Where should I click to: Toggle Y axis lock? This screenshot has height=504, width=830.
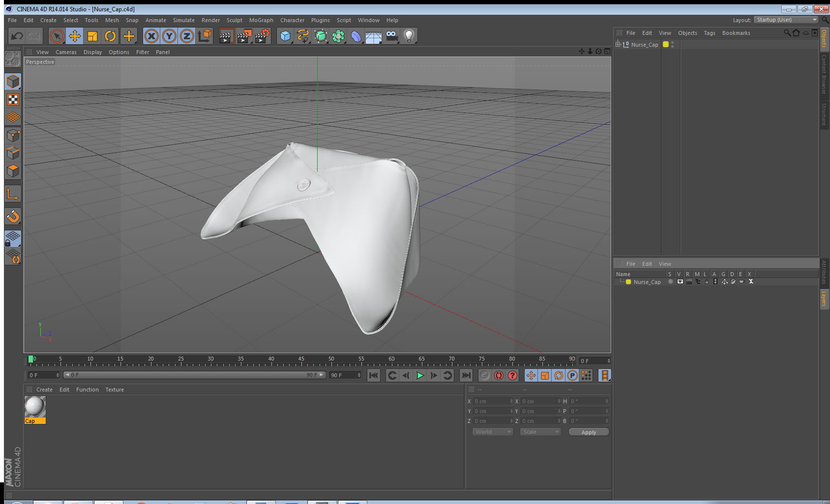coord(169,36)
